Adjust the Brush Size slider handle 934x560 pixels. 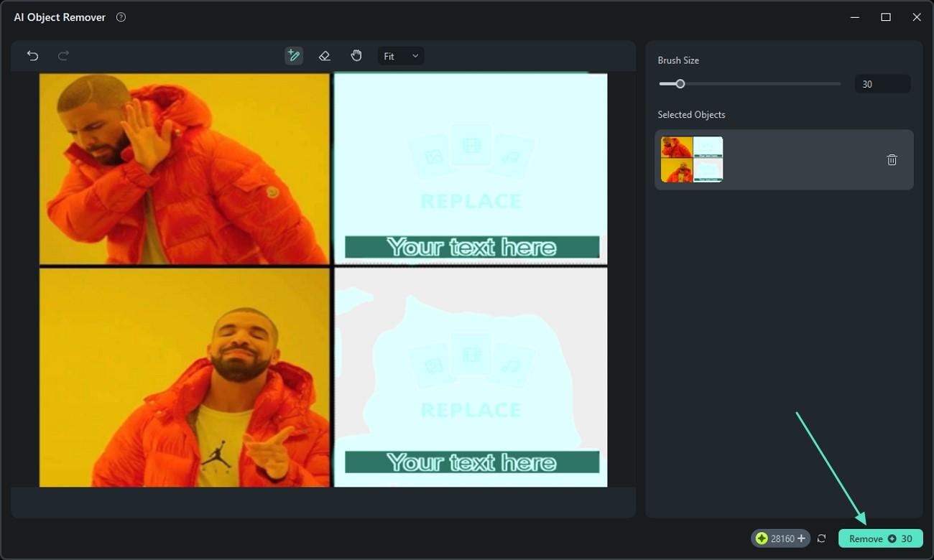(x=680, y=84)
